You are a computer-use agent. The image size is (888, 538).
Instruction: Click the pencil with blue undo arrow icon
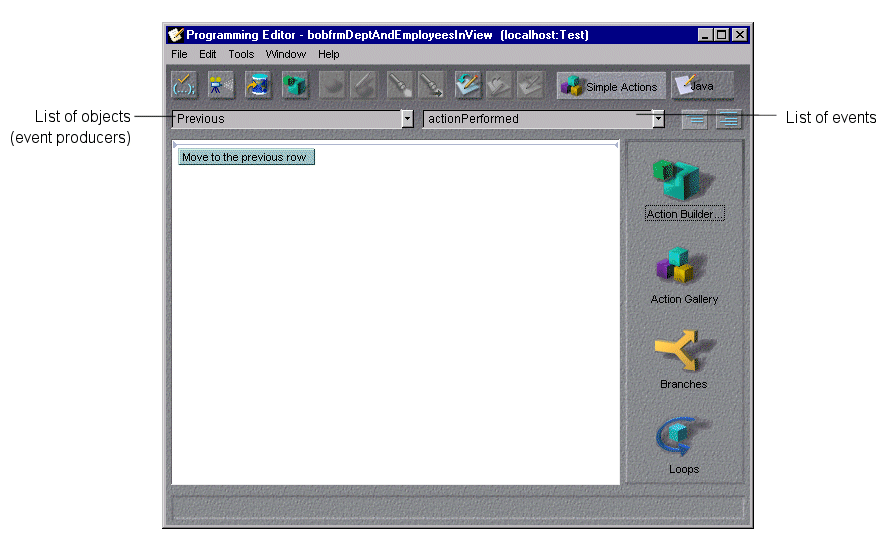tap(468, 86)
